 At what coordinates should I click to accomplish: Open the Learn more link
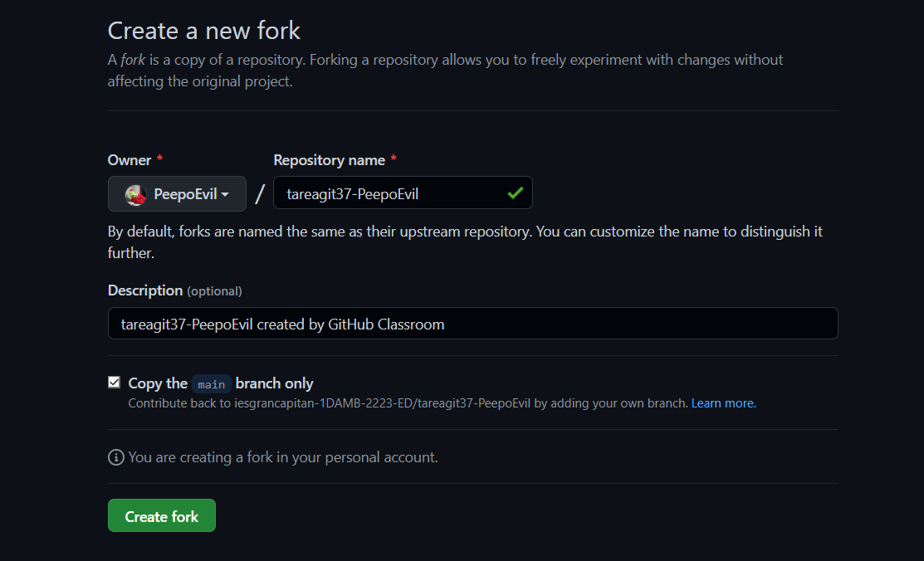point(721,402)
